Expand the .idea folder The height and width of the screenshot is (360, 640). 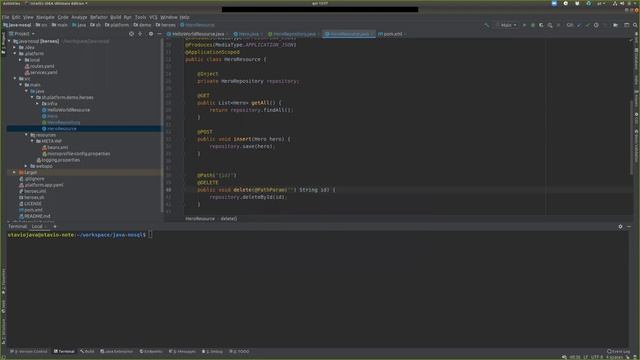coord(15,47)
